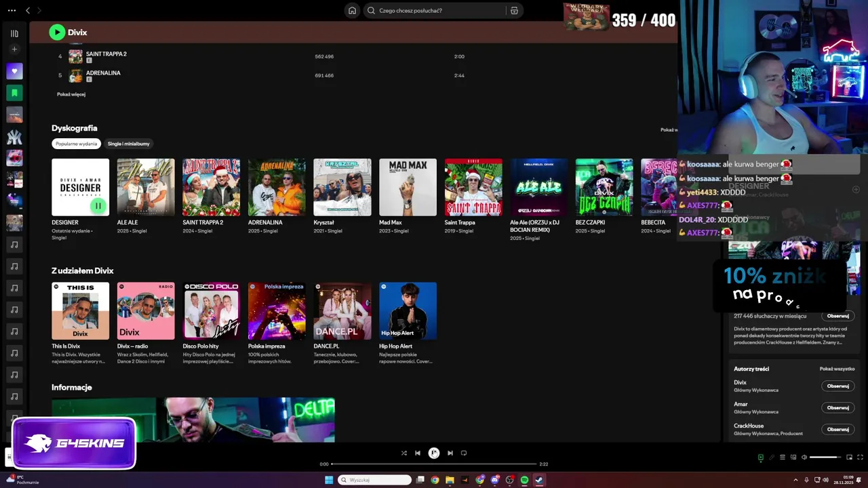868x488 pixels.
Task: Open the Hip Hop Alert playlist
Action: pos(408,310)
